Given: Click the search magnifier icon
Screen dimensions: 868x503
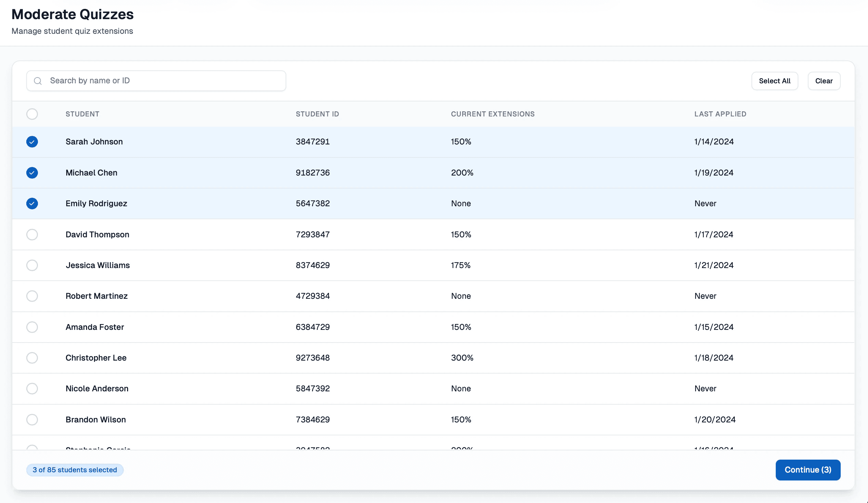Looking at the screenshot, I should coord(38,81).
